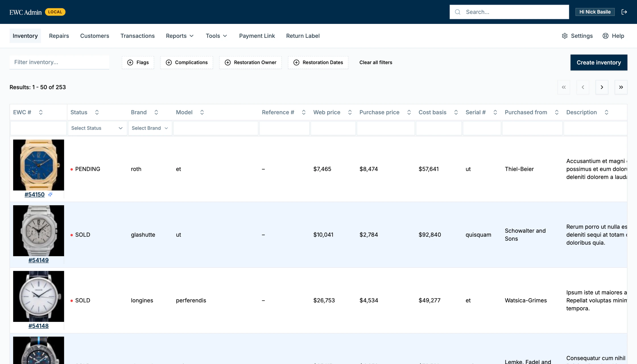
Task: Sort by Brand column arrows
Action: [156, 112]
